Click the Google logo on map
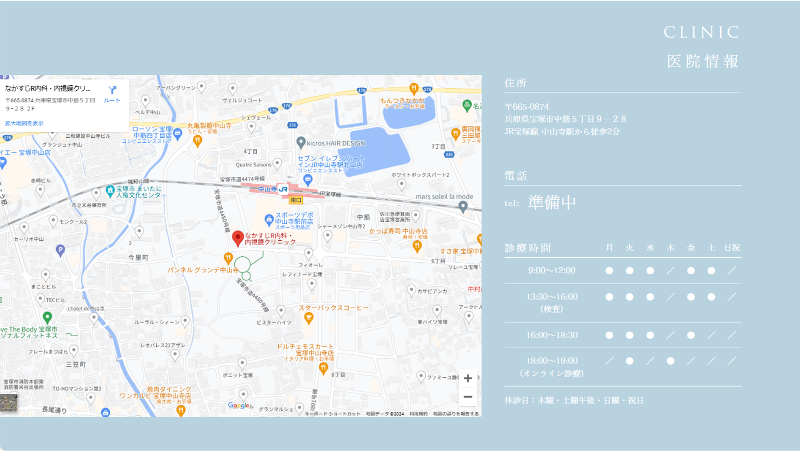Screen dimensions: 800x451 click(239, 405)
